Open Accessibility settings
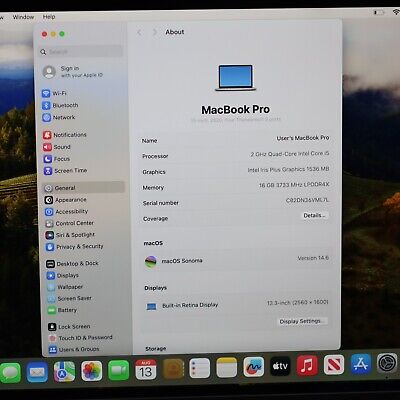400x400 pixels. coord(66,212)
